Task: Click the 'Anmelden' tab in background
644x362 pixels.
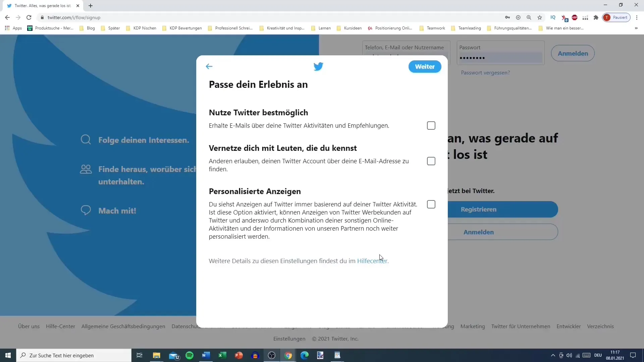Action: pos(479,232)
